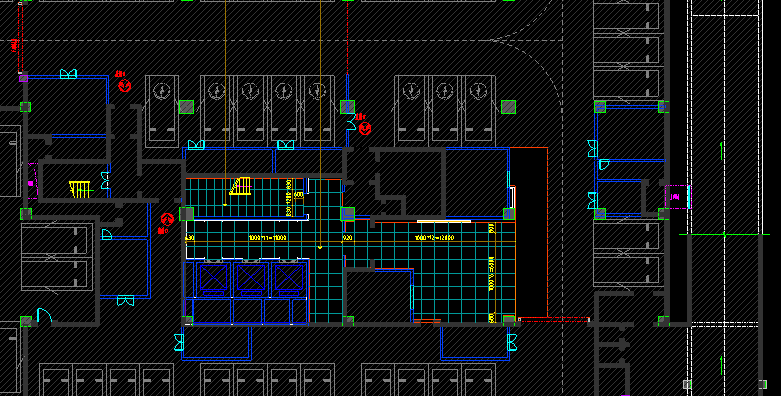Select the green column square at the top right of parking
The image size is (781, 396).
coord(508,107)
